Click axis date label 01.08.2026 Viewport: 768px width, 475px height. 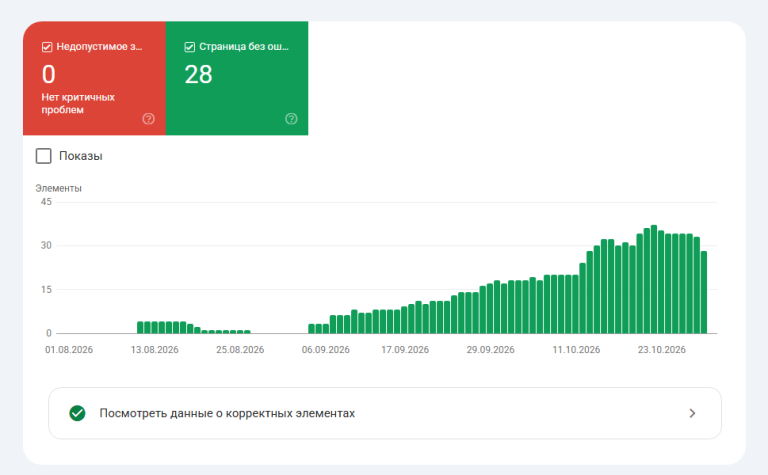(69, 350)
